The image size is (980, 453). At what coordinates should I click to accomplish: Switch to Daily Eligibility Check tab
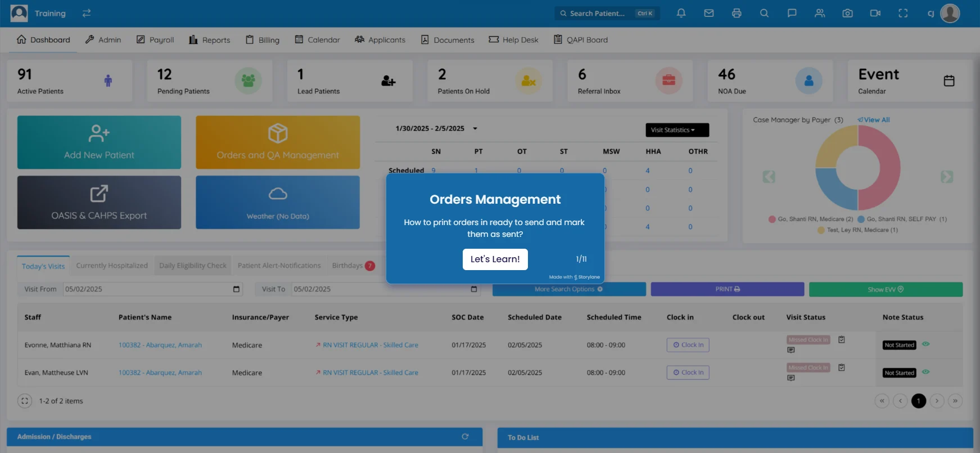(192, 266)
